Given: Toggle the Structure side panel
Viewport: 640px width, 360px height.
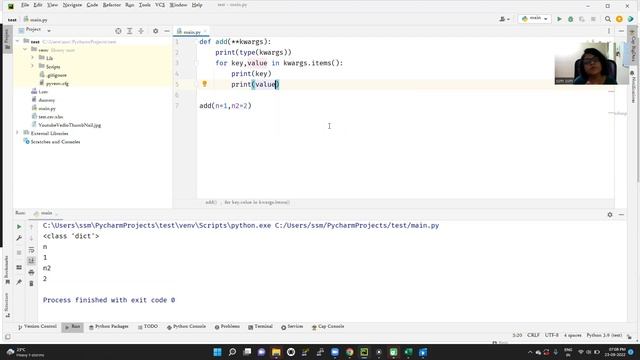Looking at the screenshot, I should (x=7, y=305).
